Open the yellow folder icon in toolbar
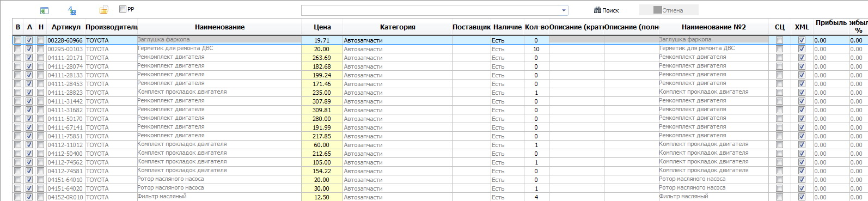The height and width of the screenshot is (201, 868). (103, 10)
